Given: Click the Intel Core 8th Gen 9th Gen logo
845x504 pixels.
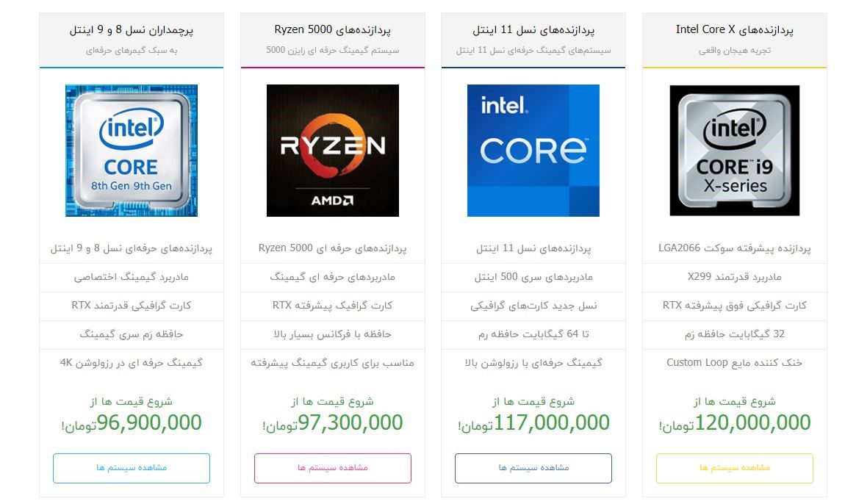Looking at the screenshot, I should (132, 151).
